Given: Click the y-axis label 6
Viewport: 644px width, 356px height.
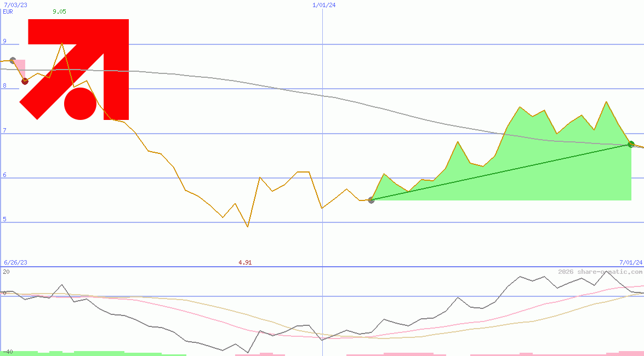Looking at the screenshot, I should tap(4, 175).
